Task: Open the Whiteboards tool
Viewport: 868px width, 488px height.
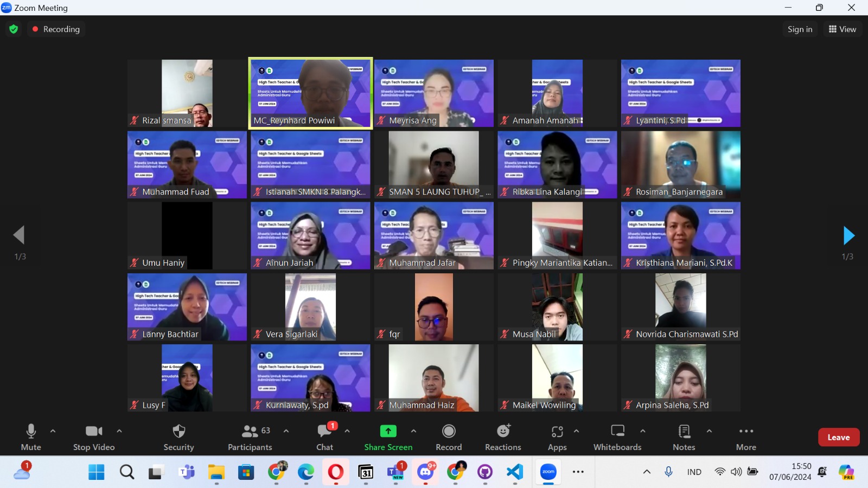Action: coord(617,437)
